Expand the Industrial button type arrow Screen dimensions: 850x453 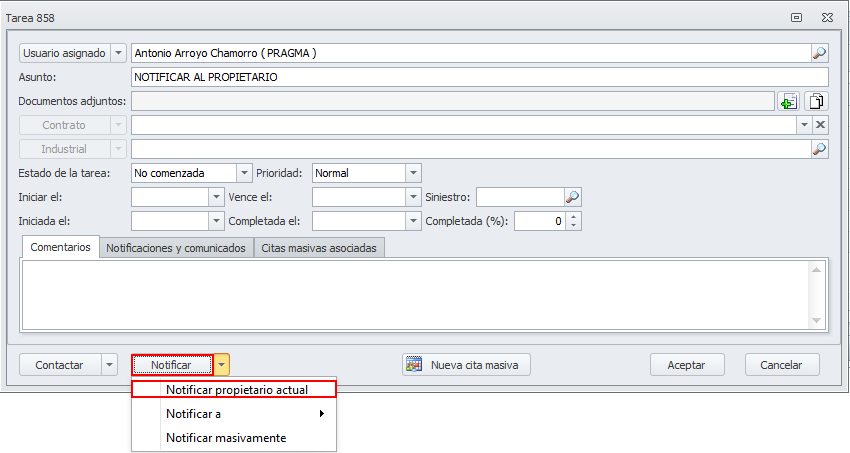click(118, 149)
